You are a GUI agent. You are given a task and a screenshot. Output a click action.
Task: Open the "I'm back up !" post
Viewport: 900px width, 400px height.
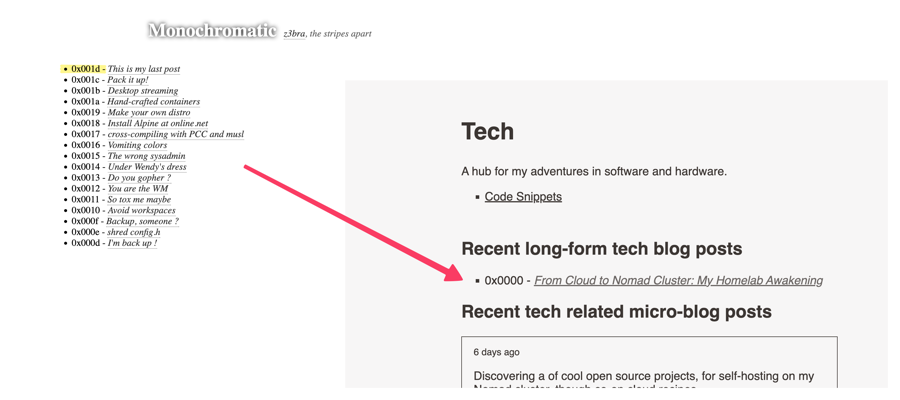(x=133, y=243)
